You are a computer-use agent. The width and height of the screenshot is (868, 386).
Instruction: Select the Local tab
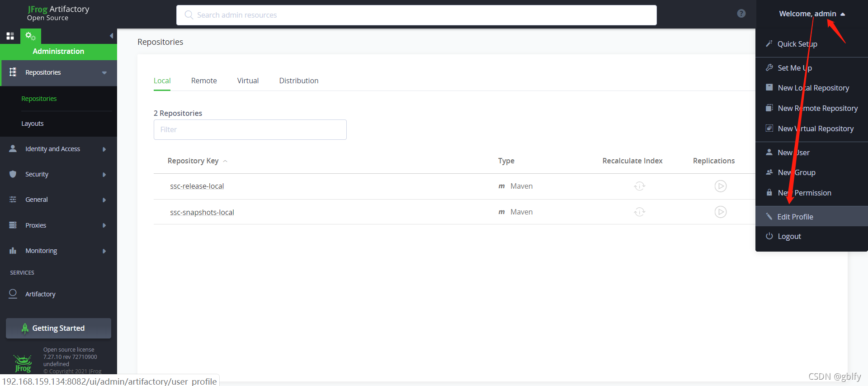[x=162, y=81]
